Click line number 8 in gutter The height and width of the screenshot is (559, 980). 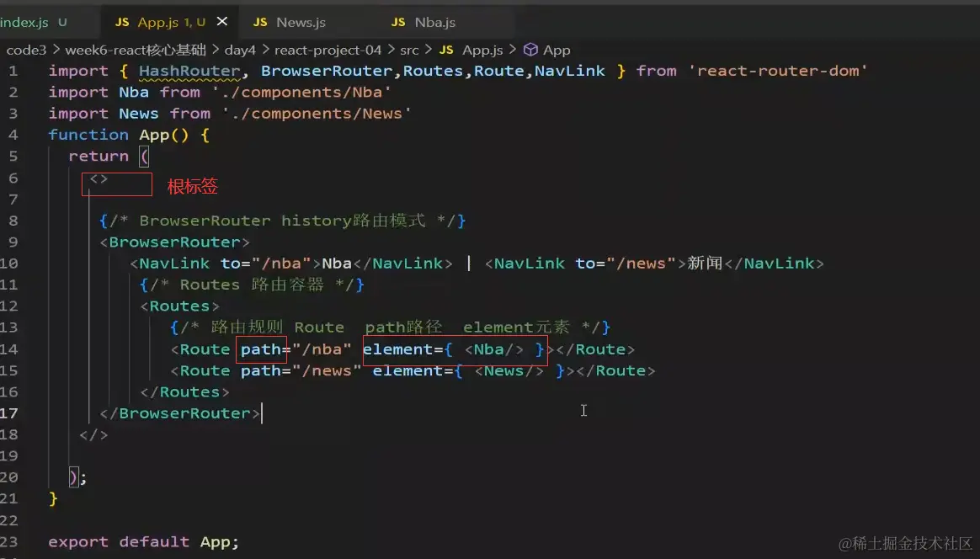(x=13, y=221)
